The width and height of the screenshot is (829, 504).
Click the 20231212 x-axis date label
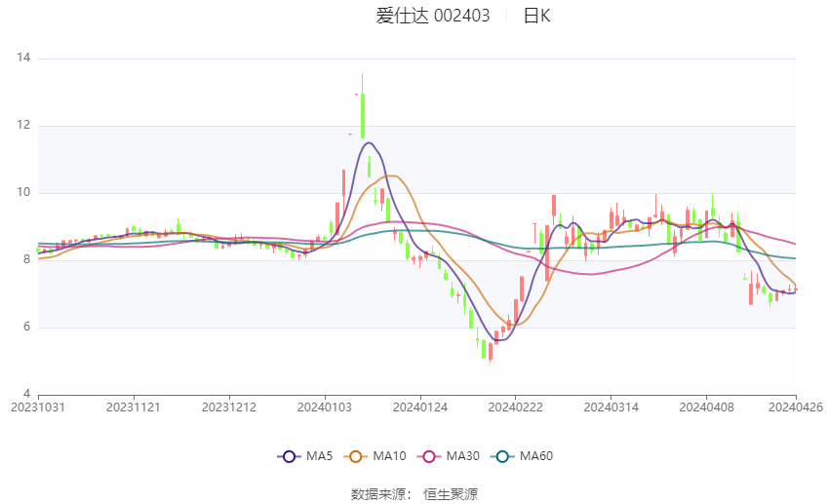229,407
